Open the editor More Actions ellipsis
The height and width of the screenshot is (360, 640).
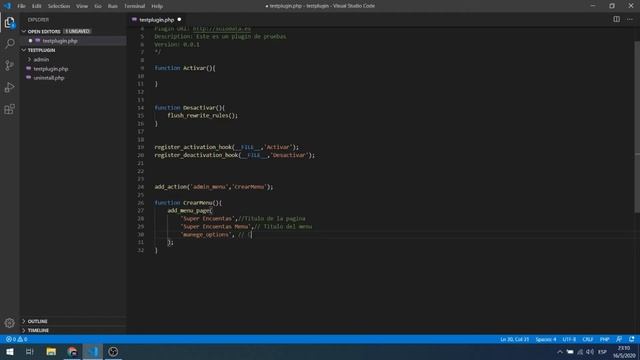[630, 20]
